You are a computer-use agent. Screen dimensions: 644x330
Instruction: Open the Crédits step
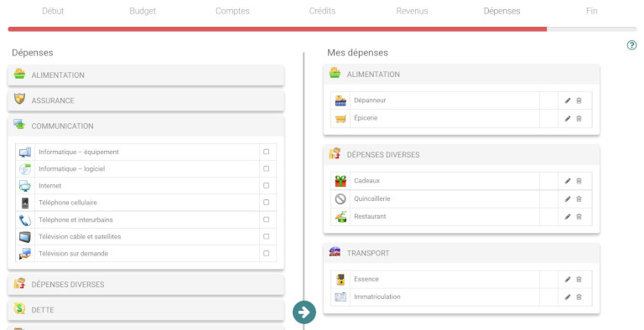pyautogui.click(x=322, y=11)
